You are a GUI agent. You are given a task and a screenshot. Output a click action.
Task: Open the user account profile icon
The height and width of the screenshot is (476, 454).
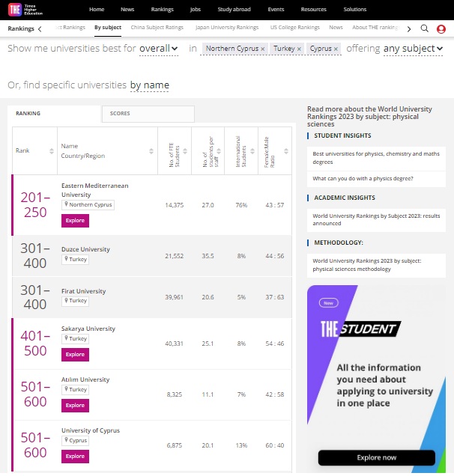click(x=441, y=28)
